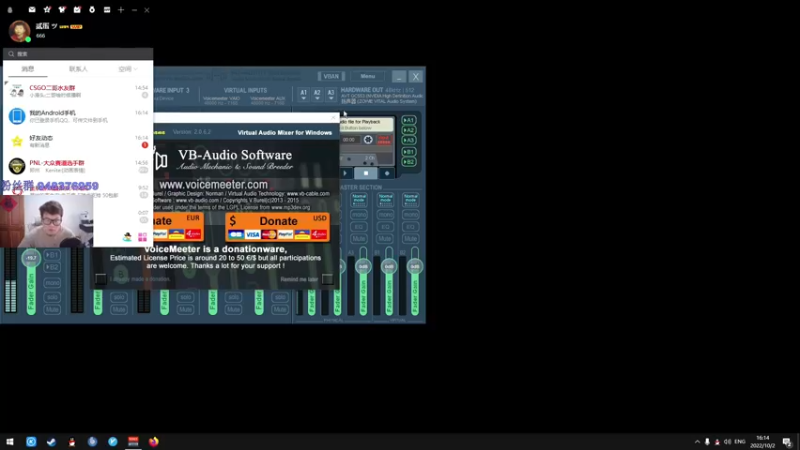Click the Donate USD button

(278, 227)
